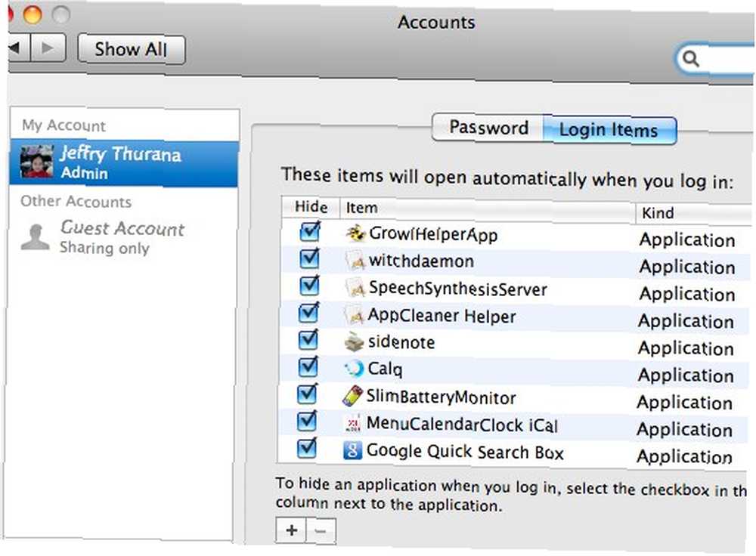Uncheck Hide for Google Quick Search Box
756x556 pixels.
pos(306,449)
